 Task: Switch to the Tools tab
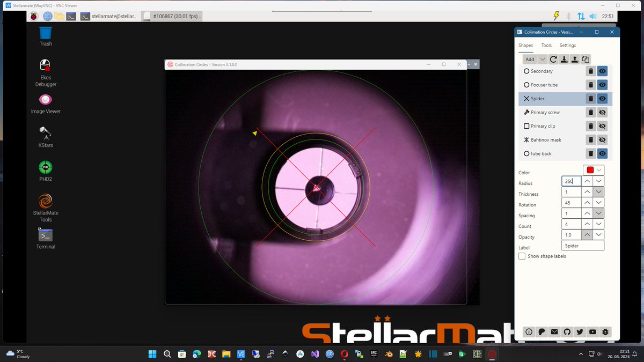click(546, 45)
